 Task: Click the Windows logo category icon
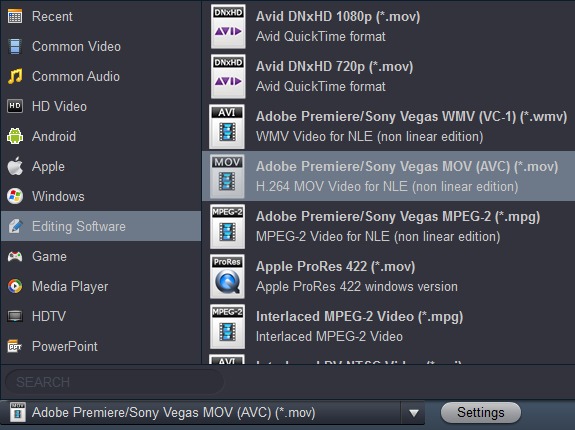point(15,196)
